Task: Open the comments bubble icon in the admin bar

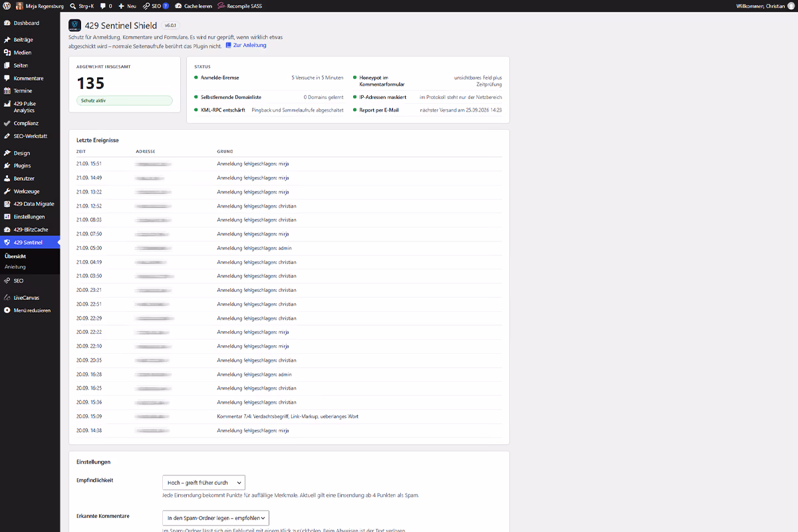Action: 103,6
